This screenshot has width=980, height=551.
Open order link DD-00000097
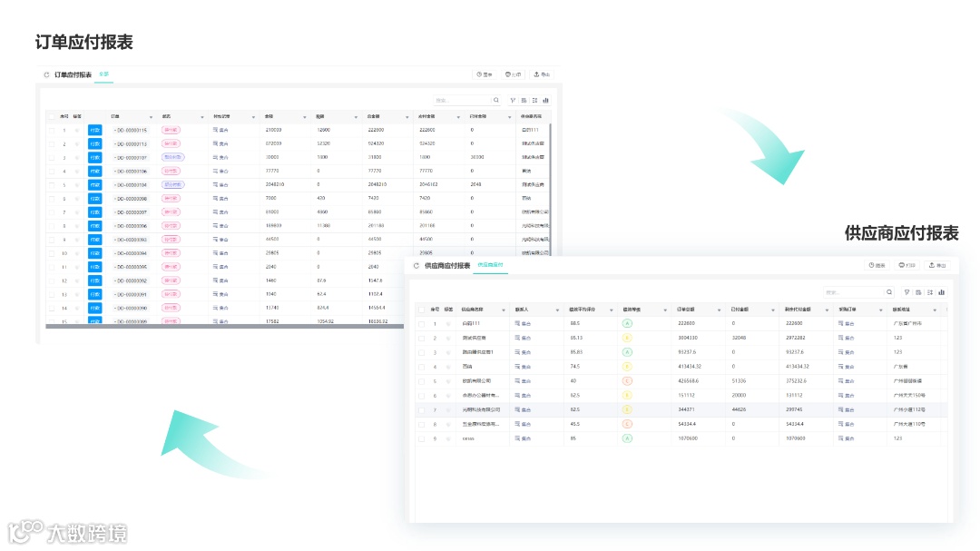[x=131, y=212]
